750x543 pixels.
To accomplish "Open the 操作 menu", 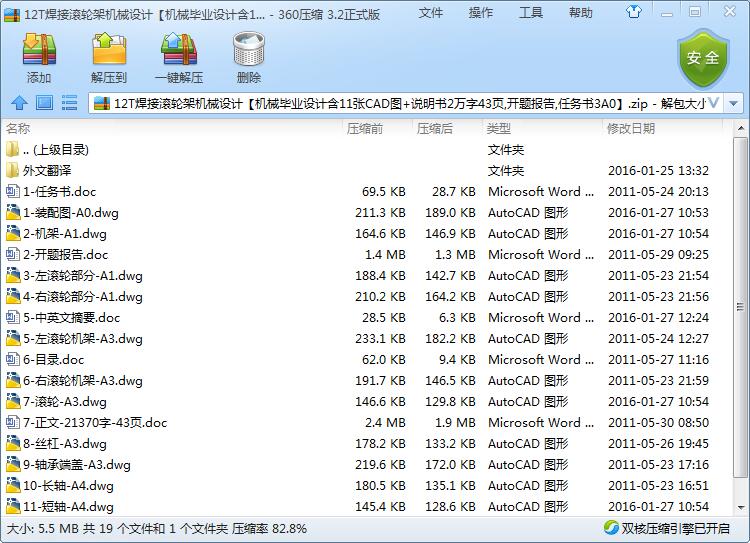I will coord(481,12).
